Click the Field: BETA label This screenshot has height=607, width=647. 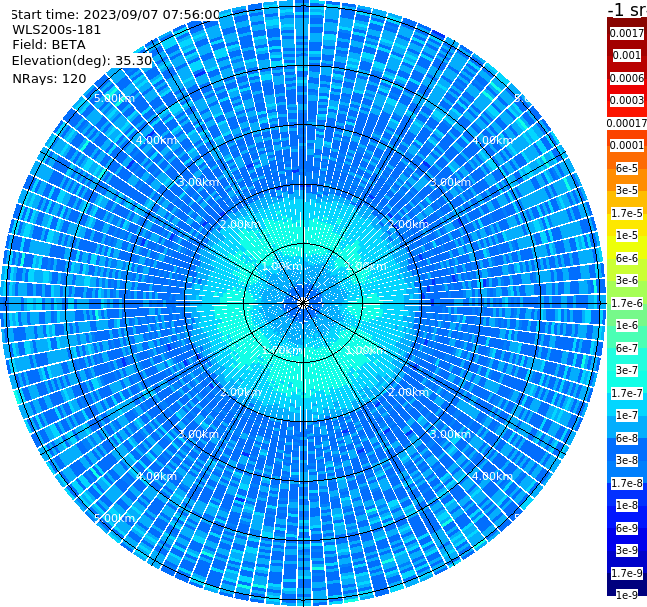[49, 45]
